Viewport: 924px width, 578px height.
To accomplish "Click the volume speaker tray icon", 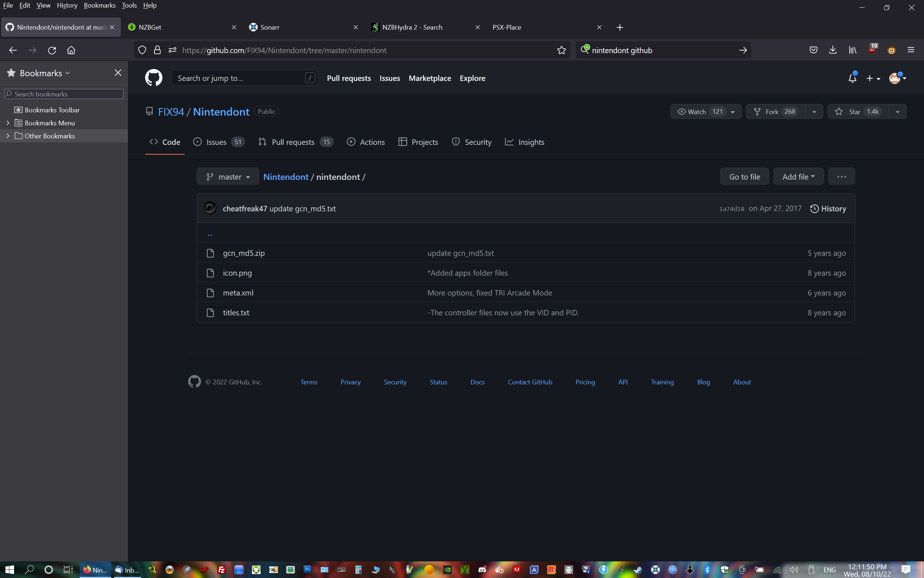I will pos(794,570).
